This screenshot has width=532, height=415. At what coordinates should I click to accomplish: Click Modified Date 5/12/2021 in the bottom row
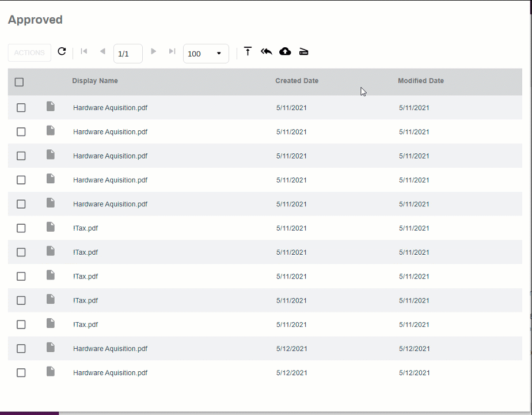[415, 373]
